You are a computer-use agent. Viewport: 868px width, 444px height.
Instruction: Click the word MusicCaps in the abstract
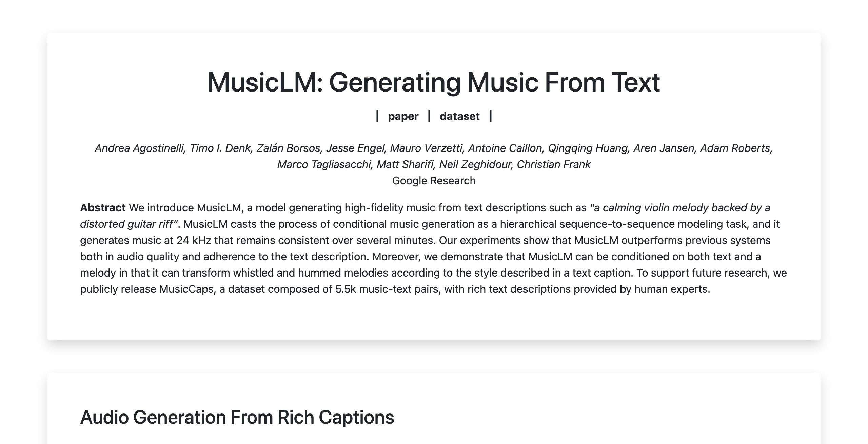(186, 289)
